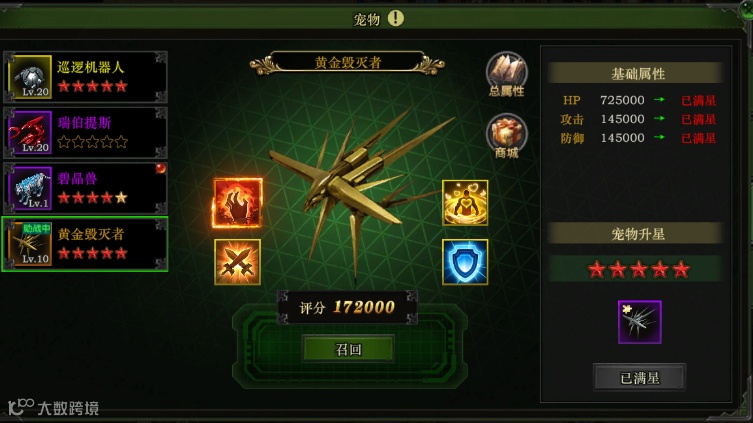Select the crossed swords skill icon
The width and height of the screenshot is (753, 423).
[x=237, y=262]
